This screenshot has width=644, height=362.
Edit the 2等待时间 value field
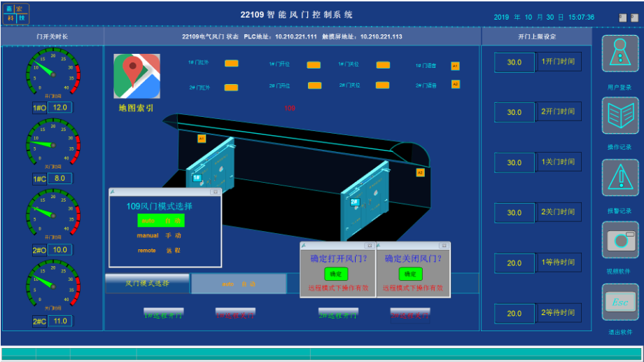pos(514,313)
